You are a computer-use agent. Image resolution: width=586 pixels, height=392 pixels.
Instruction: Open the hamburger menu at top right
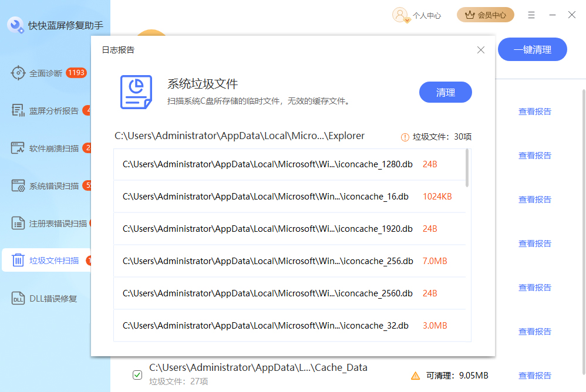[x=531, y=15]
